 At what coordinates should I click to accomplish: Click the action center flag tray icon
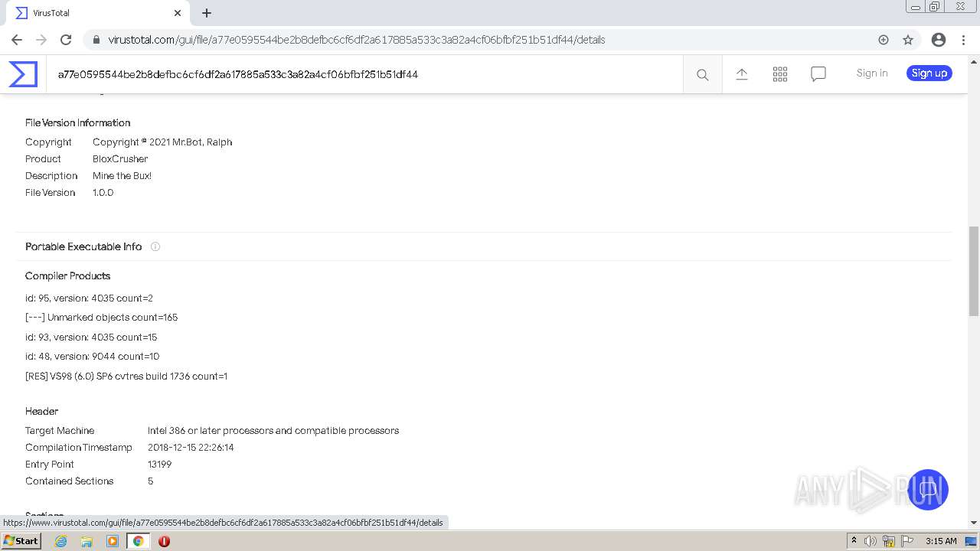coord(907,541)
